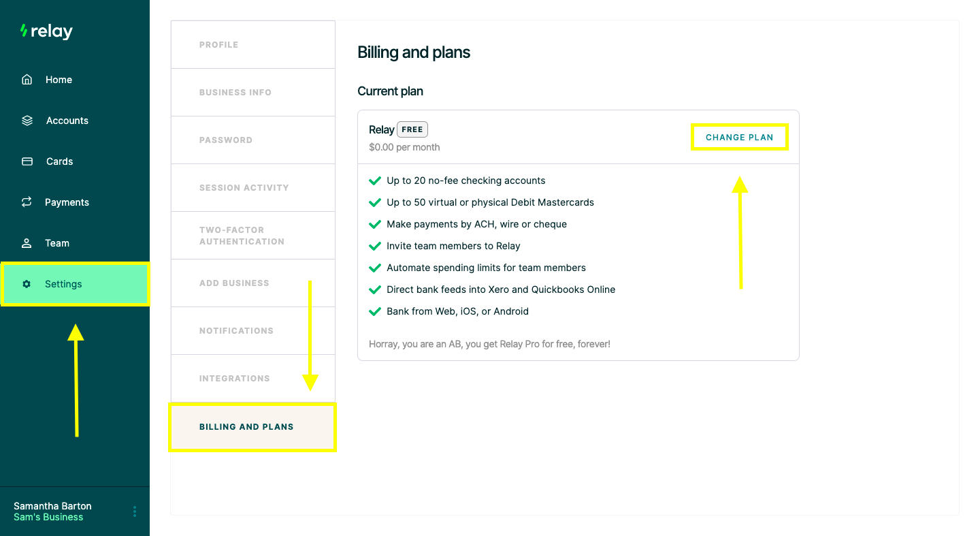
Task: Click 'Automate spending limits for team members'
Action: (486, 268)
